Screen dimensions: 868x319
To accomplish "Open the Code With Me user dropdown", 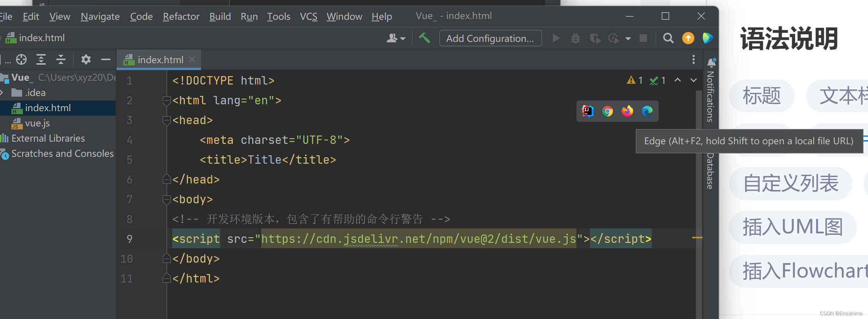I will click(x=396, y=38).
